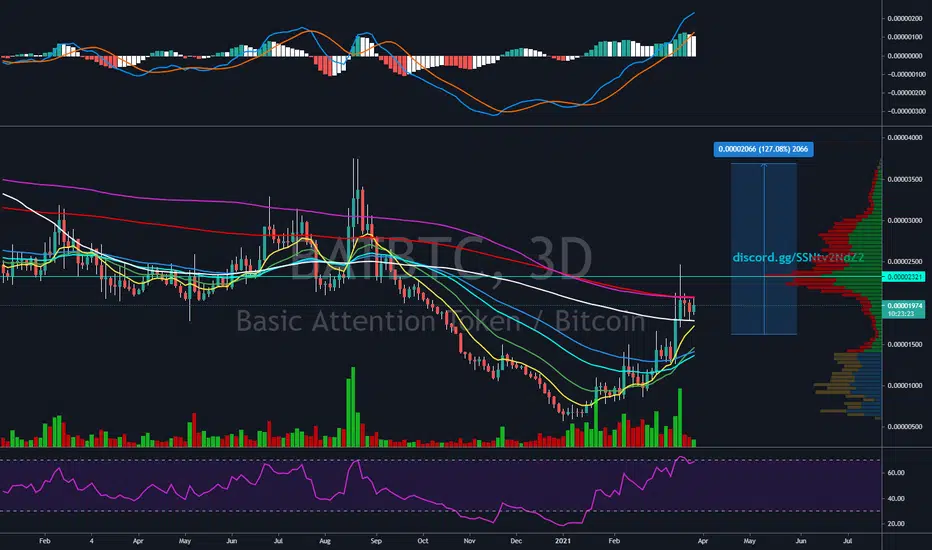Click the MACD axis value -0.00000100
This screenshot has height=550, width=932.
point(906,74)
